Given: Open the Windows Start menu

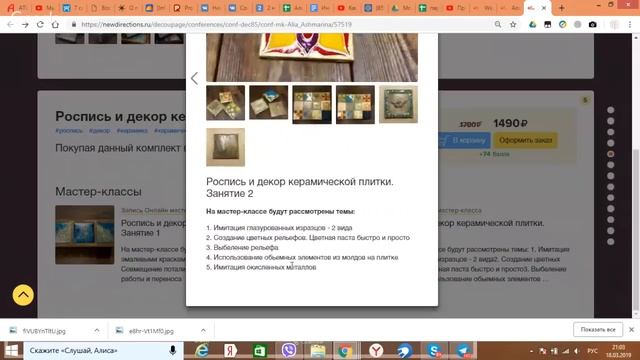Looking at the screenshot, I should coord(12,351).
